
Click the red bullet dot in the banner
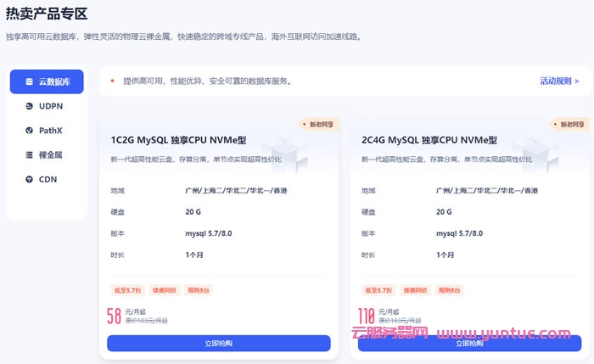[112, 81]
